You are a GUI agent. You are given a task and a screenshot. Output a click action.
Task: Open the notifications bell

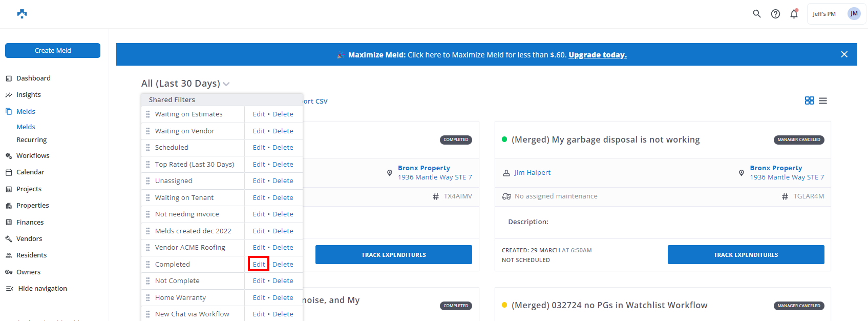click(x=794, y=14)
